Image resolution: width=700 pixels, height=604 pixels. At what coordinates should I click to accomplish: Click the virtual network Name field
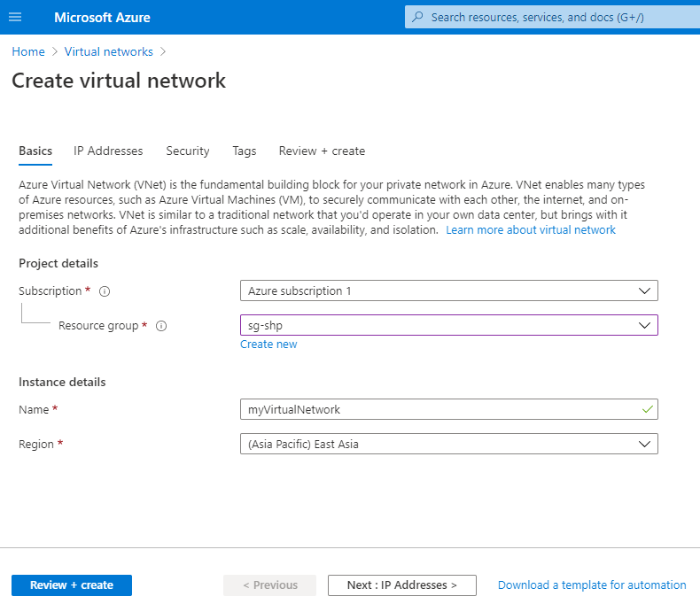tap(439, 410)
